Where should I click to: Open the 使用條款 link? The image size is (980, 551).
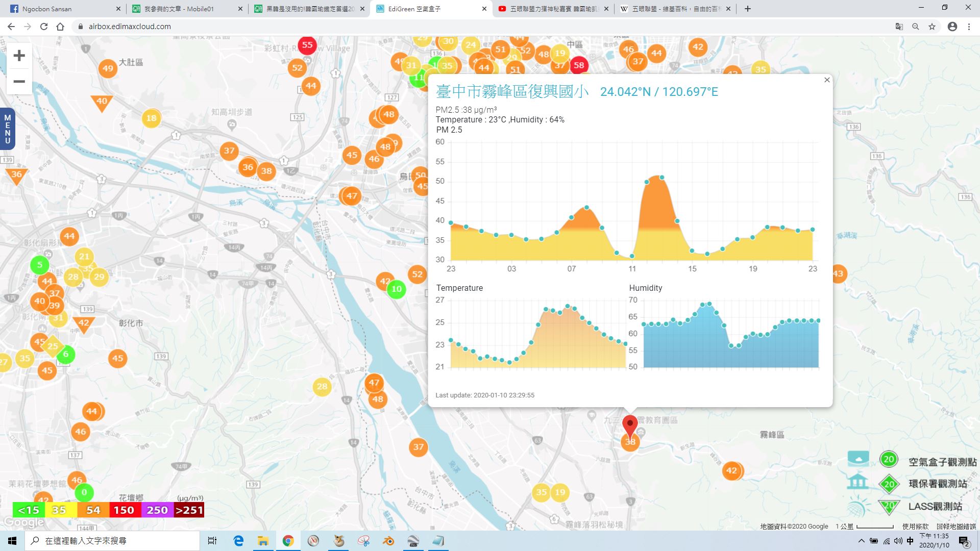915,527
